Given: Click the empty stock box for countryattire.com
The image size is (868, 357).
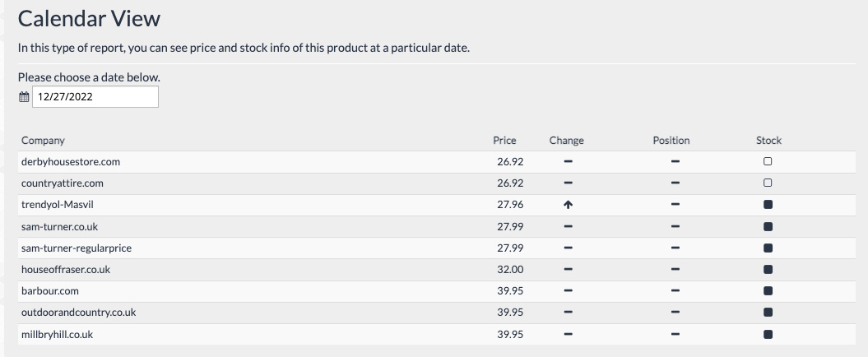Looking at the screenshot, I should pos(768,183).
